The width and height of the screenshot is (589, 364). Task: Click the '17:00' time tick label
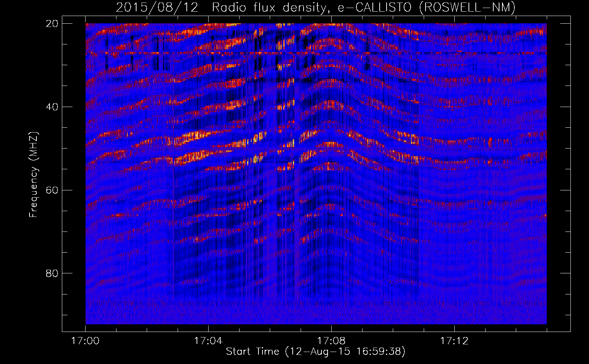(x=85, y=341)
